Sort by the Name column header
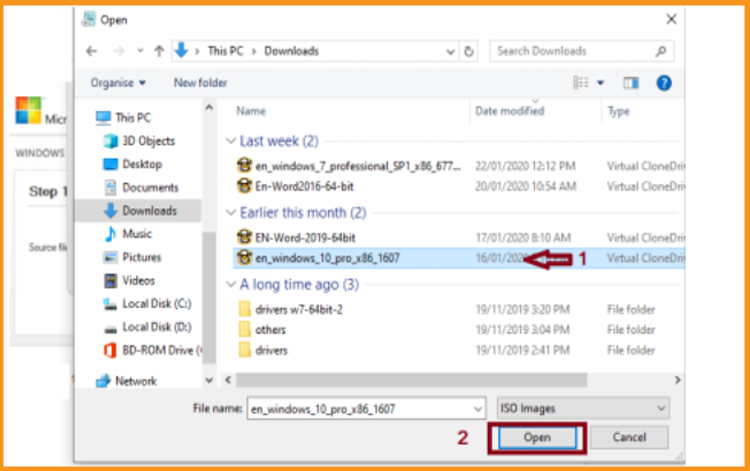 [x=251, y=111]
